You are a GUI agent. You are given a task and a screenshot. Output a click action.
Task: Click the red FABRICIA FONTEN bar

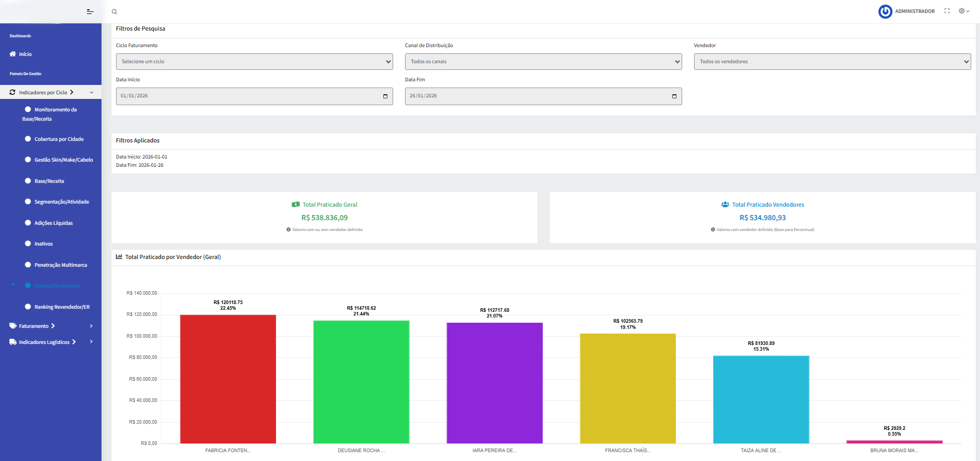point(228,379)
